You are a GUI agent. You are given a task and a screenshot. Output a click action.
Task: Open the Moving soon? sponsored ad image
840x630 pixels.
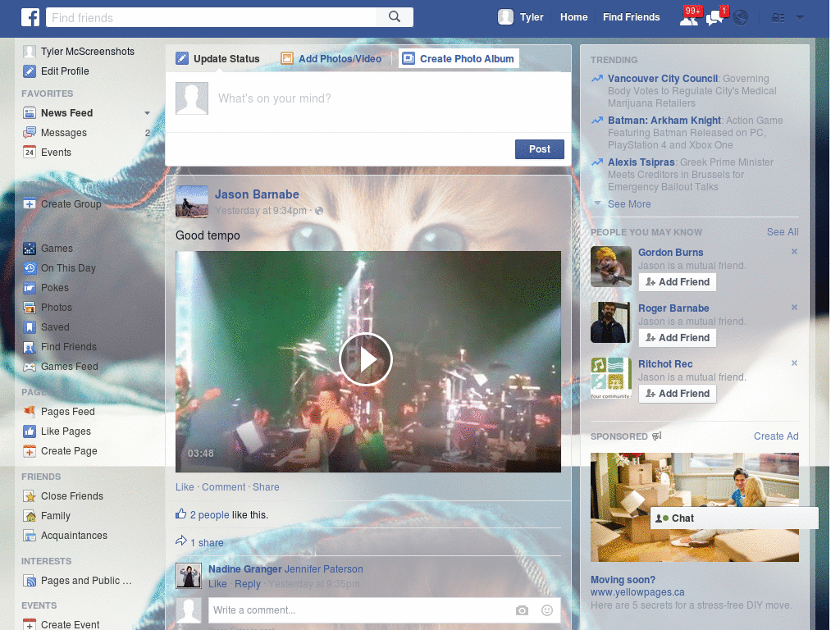tap(694, 507)
